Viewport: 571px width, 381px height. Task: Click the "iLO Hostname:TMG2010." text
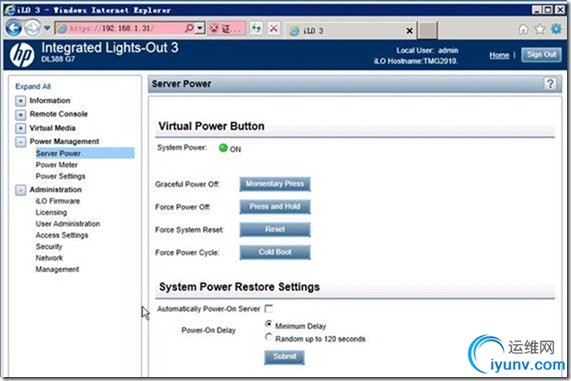(416, 61)
